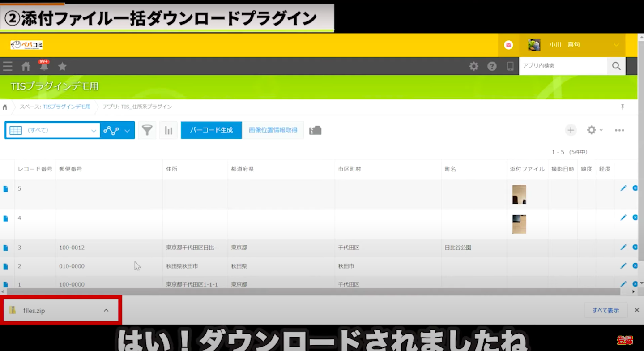Click the camera attachment download icon
Image resolution: width=644 pixels, height=351 pixels.
[x=315, y=130]
